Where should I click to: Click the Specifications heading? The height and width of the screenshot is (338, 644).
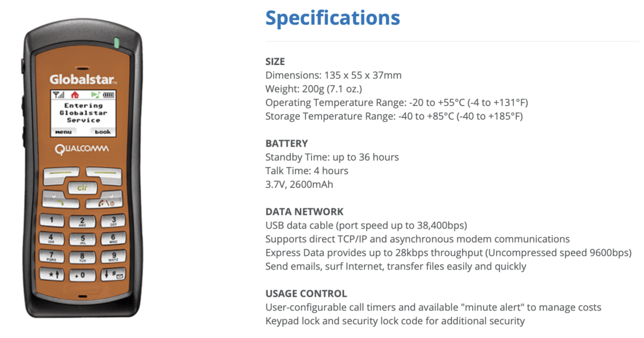pyautogui.click(x=332, y=17)
